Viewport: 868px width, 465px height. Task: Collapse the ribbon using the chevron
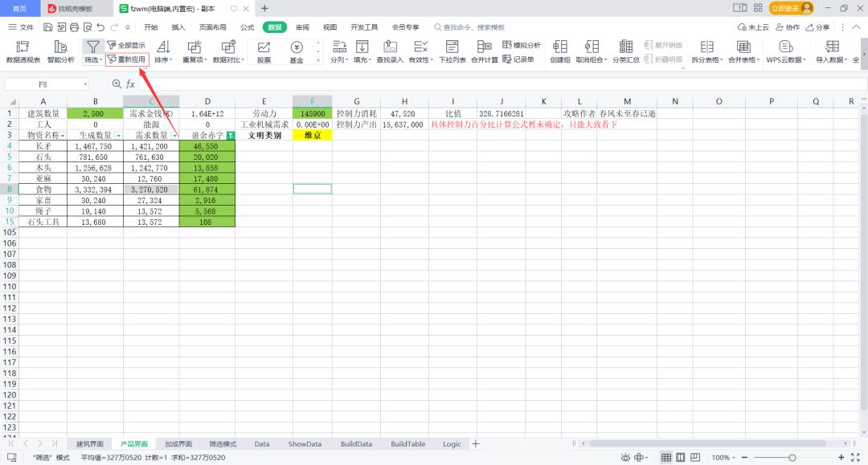(856, 27)
